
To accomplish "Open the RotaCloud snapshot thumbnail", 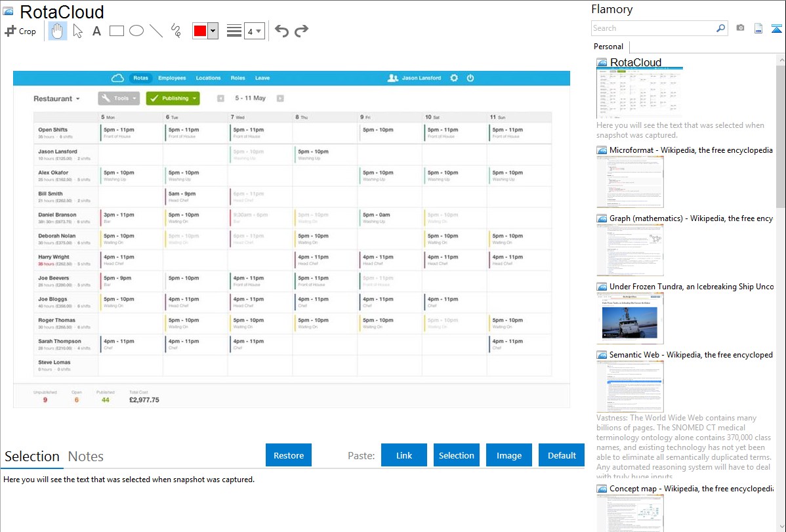I will coord(640,94).
